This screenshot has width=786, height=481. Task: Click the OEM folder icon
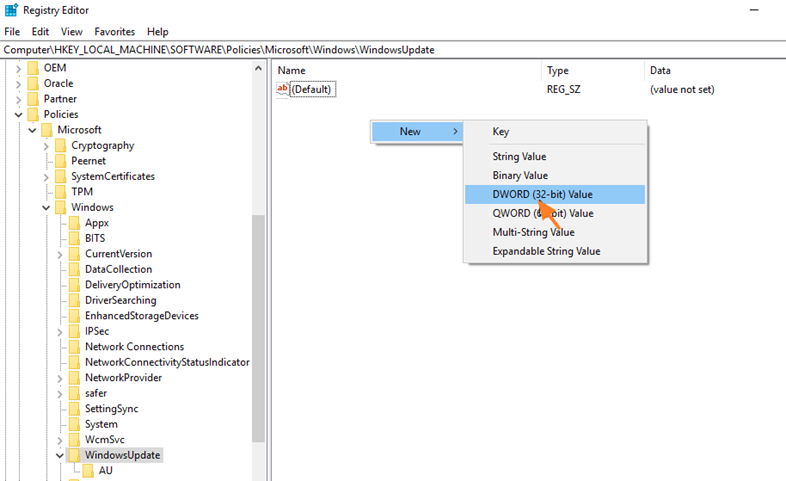(33, 68)
